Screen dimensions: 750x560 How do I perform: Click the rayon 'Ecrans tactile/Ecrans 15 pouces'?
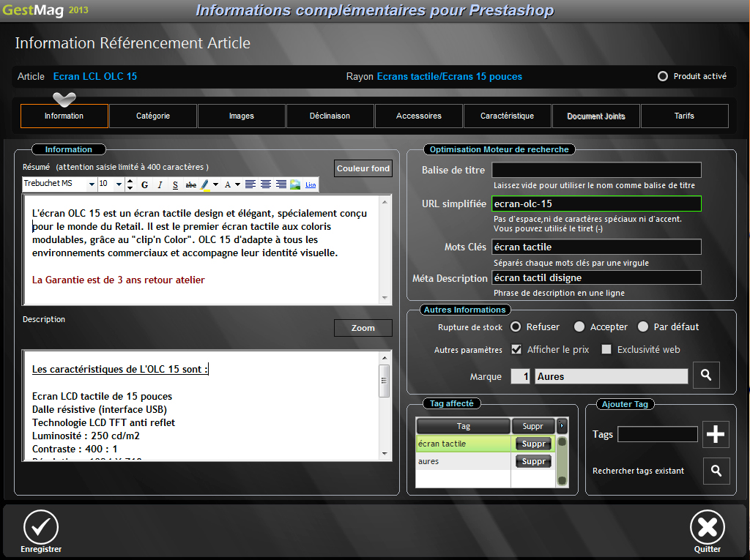pos(450,77)
